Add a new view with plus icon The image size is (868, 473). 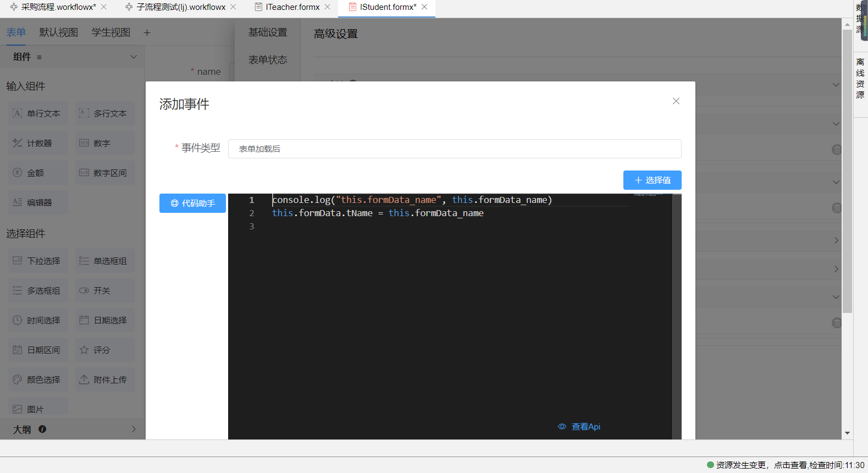coord(147,33)
